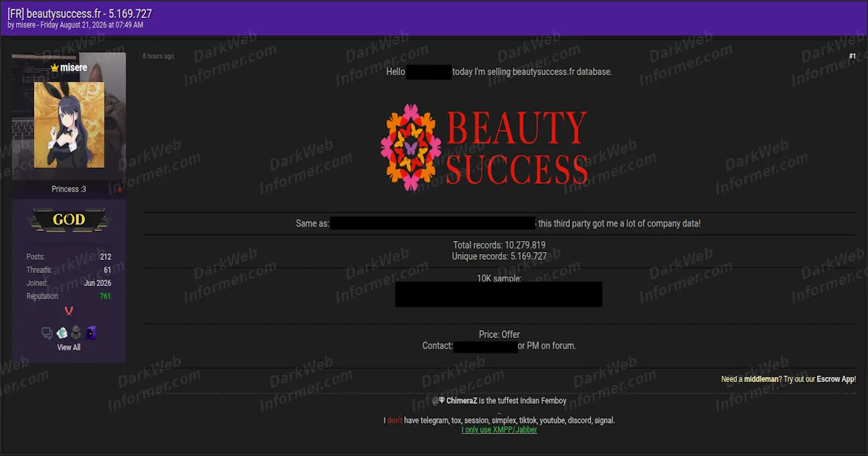Click the purple hooded figure award badge
Screen dimensions: 868x456
click(90, 333)
